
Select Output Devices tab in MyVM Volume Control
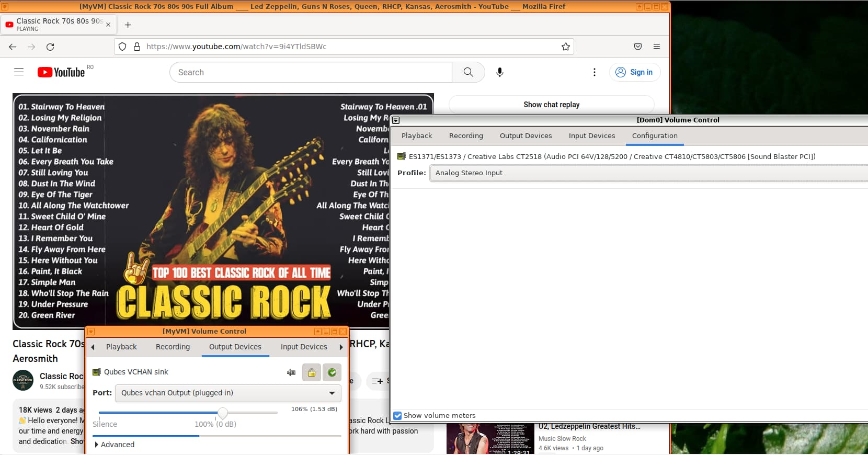tap(235, 347)
